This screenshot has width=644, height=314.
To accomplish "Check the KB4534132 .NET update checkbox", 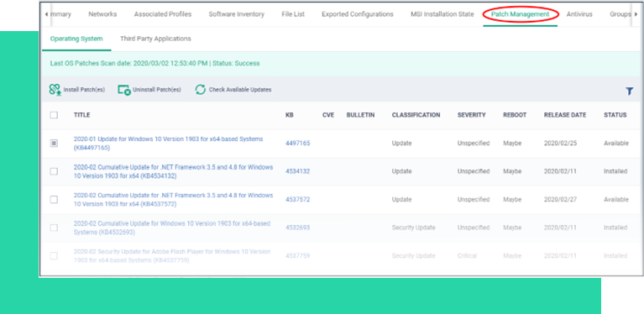I will pyautogui.click(x=54, y=171).
